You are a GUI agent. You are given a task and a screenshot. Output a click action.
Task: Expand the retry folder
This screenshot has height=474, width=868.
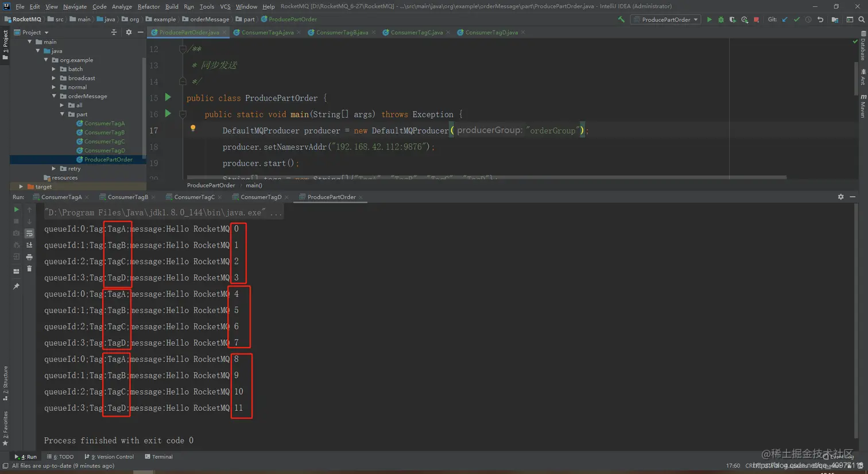pyautogui.click(x=55, y=169)
